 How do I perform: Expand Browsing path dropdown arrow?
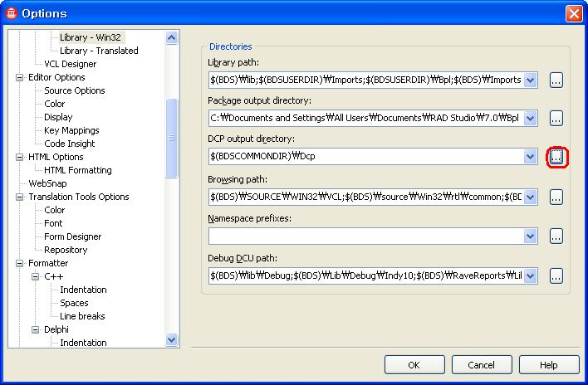point(530,197)
